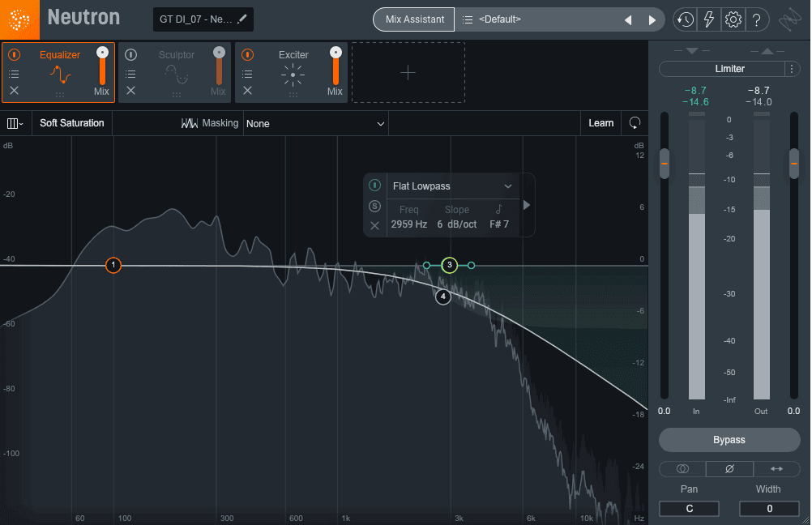Solo the band with S button
Image resolution: width=812 pixels, height=525 pixels.
[375, 206]
